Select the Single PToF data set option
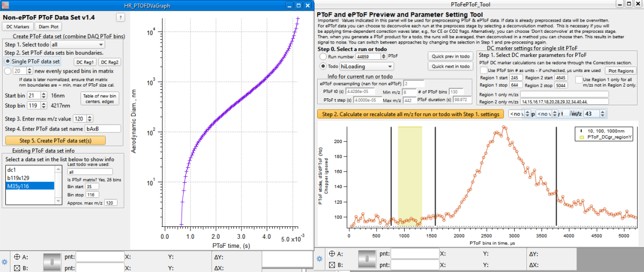This screenshot has width=644, height=272. coord(8,62)
